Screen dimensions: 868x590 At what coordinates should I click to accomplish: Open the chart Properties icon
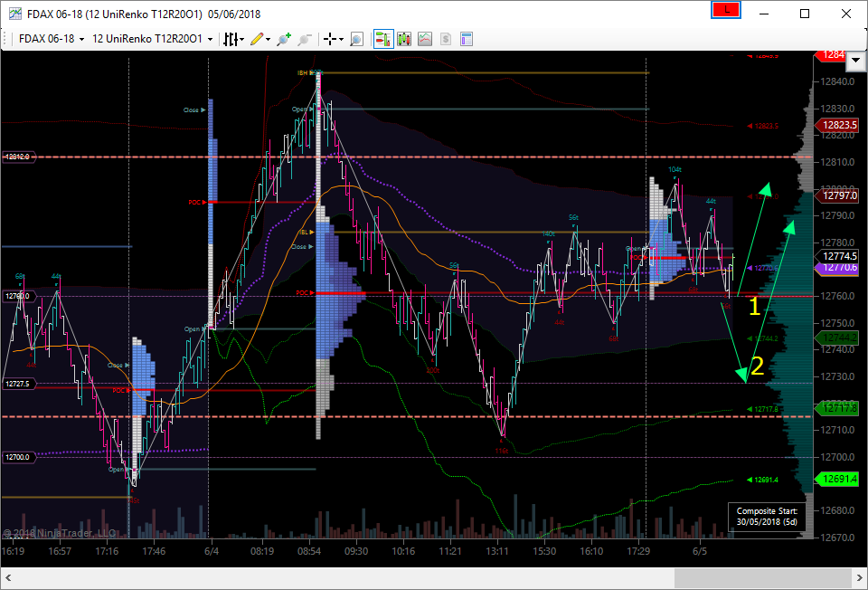tap(467, 39)
